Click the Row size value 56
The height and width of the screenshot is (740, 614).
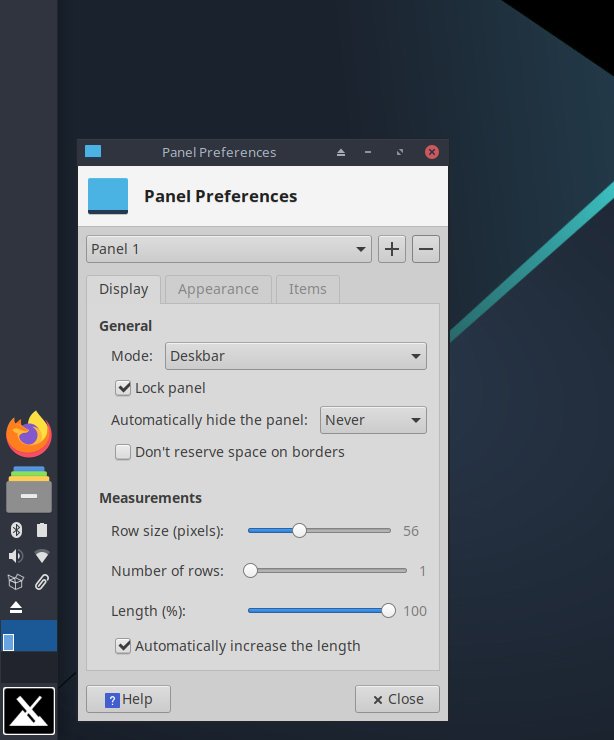pyautogui.click(x=411, y=531)
